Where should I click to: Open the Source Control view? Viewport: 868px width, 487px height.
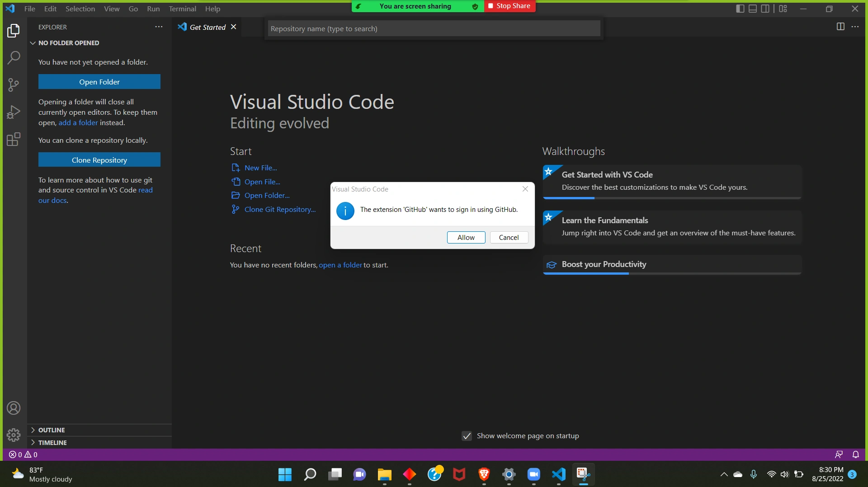[x=14, y=84]
